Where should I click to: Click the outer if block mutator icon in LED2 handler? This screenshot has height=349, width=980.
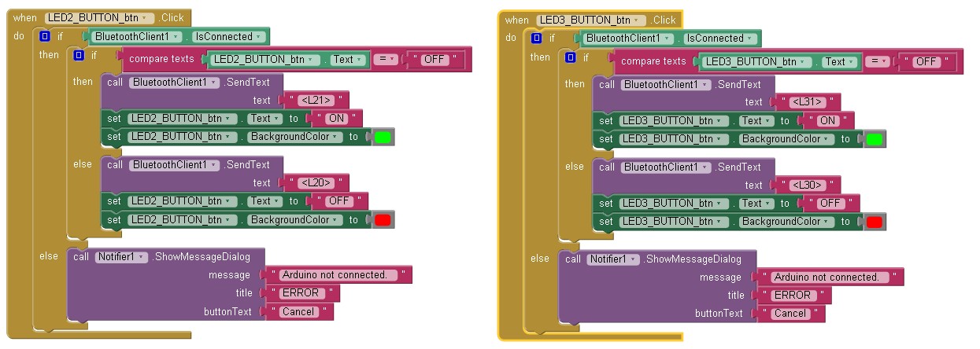click(45, 36)
